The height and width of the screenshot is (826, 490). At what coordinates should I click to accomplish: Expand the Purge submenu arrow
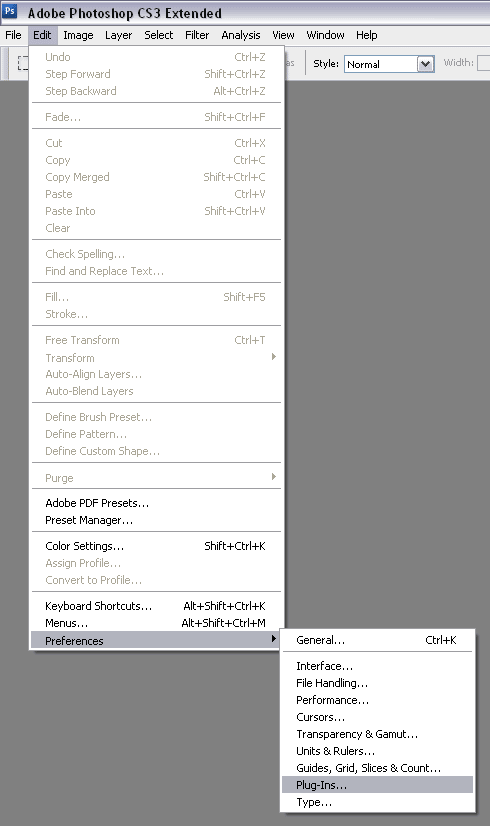point(273,476)
